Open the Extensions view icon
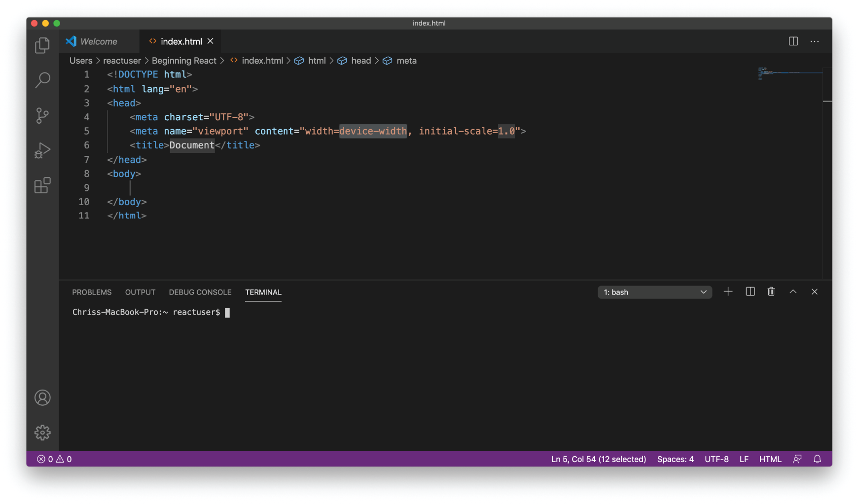859x504 pixels. 42,185
